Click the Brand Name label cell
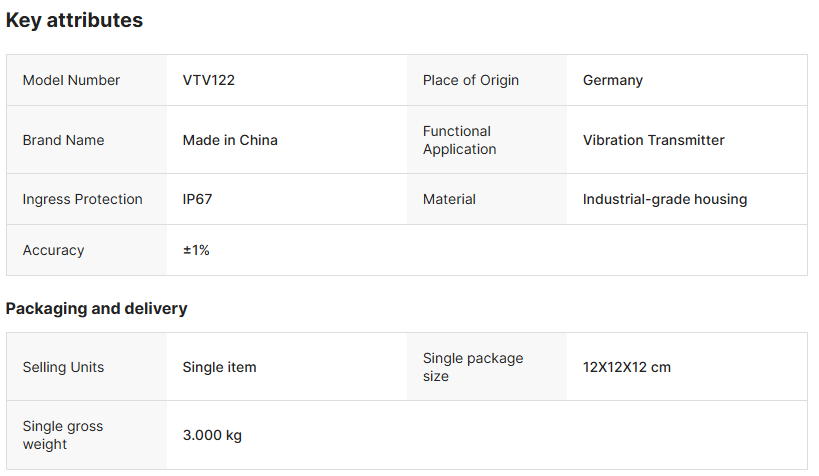This screenshot has width=819, height=476. coord(63,140)
